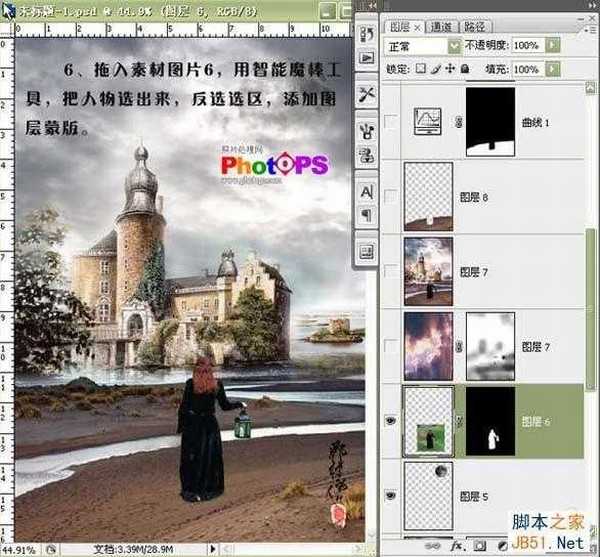Viewport: 600px width, 557px height.
Task: Hide layer 图层 6 using its eye icon
Action: (x=391, y=421)
